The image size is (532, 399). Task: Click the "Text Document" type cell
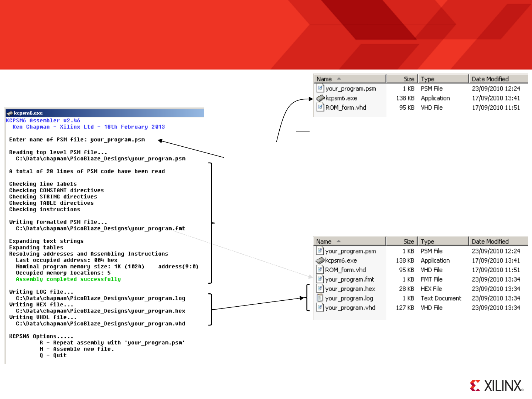pos(441,298)
